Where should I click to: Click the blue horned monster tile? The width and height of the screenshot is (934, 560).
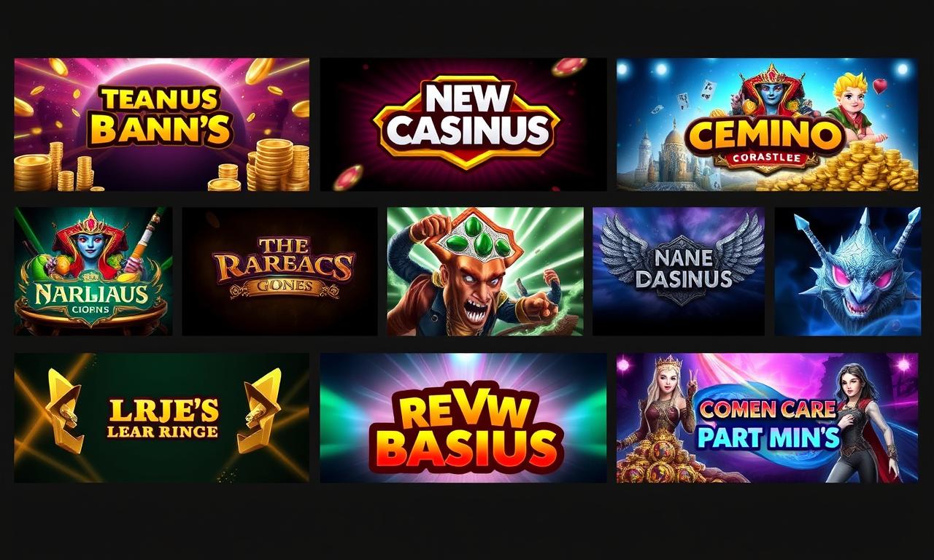click(x=847, y=271)
